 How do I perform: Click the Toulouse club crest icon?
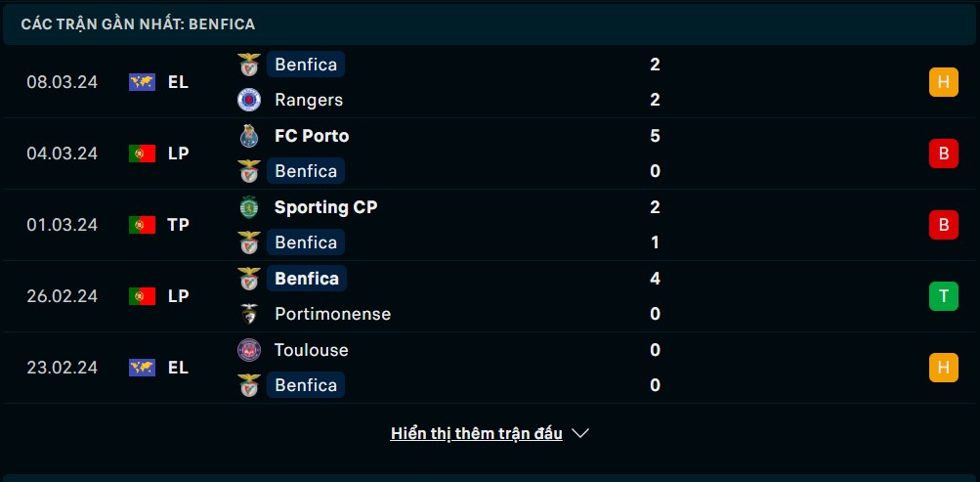[x=249, y=349]
